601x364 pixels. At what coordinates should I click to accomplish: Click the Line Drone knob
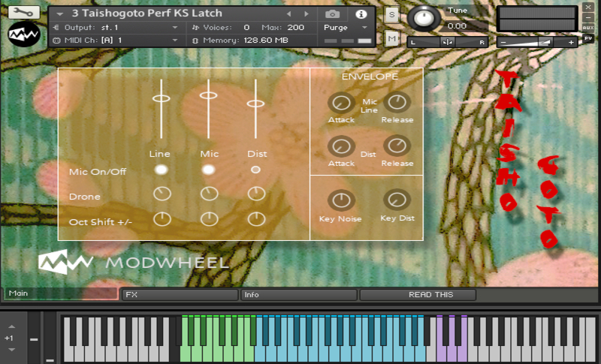pos(162,194)
